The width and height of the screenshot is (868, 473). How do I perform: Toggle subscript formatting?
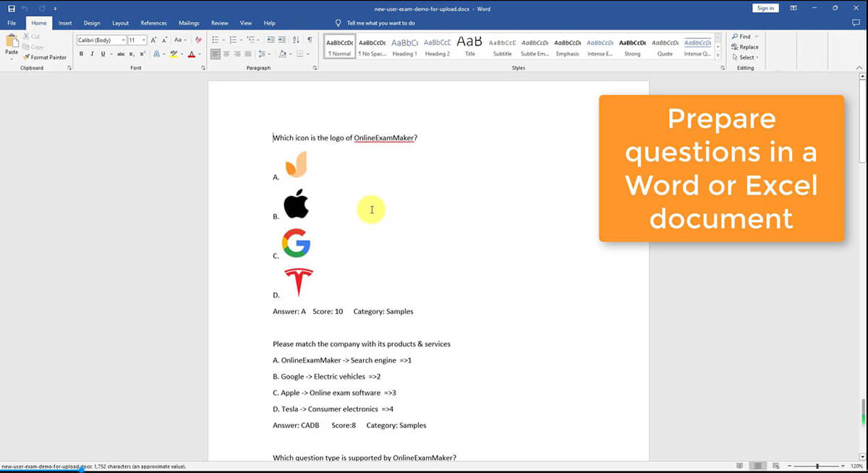[132, 54]
